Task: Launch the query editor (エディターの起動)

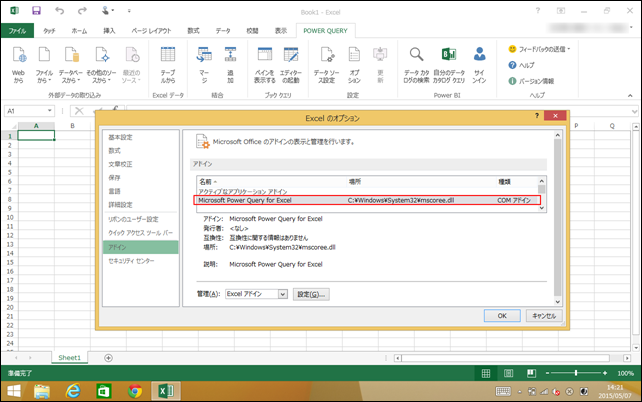Action: [291, 65]
